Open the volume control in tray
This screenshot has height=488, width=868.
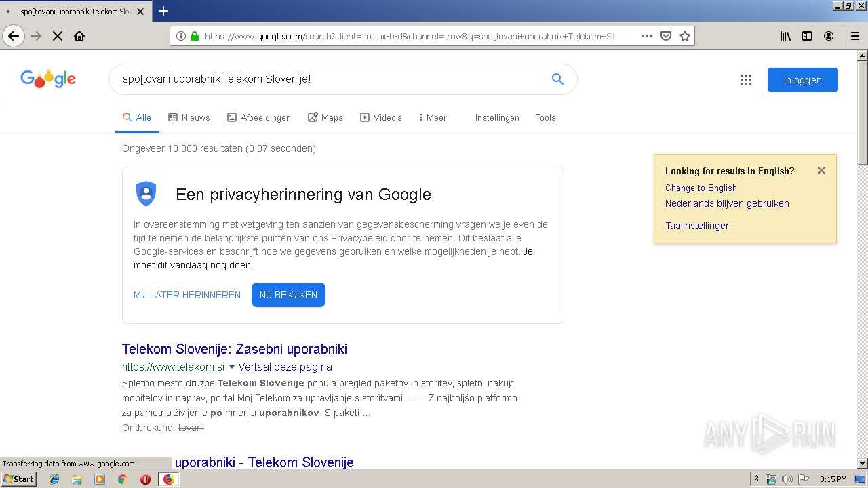(x=787, y=479)
